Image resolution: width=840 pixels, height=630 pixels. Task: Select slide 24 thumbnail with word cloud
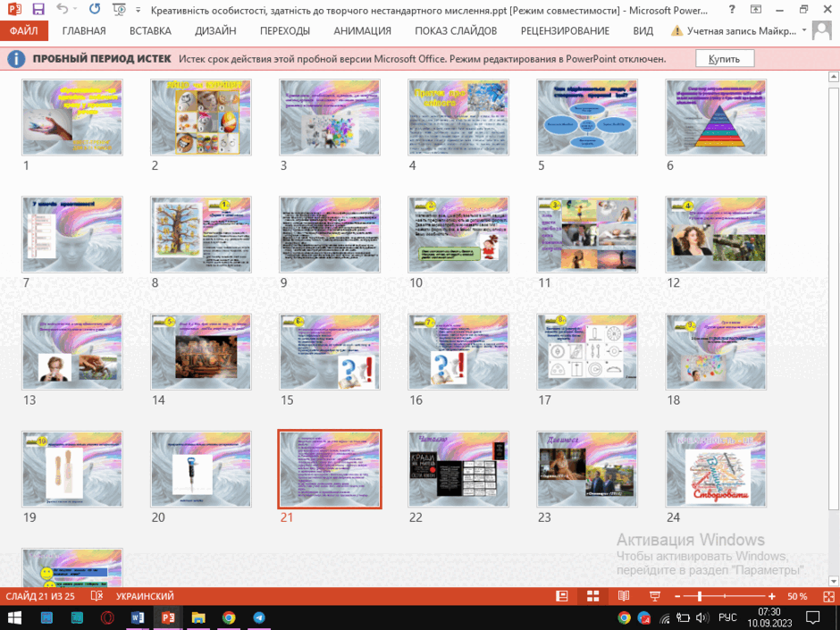[717, 469]
